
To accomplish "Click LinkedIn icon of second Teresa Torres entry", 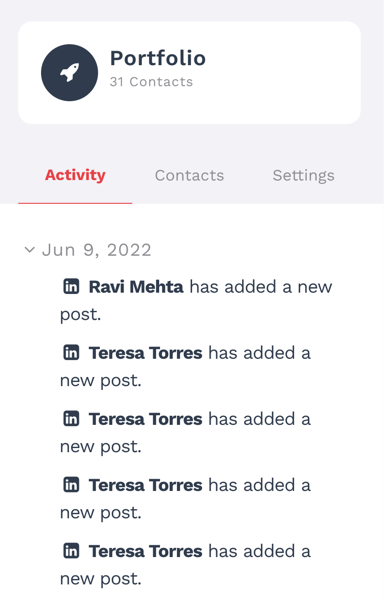I will point(71,418).
